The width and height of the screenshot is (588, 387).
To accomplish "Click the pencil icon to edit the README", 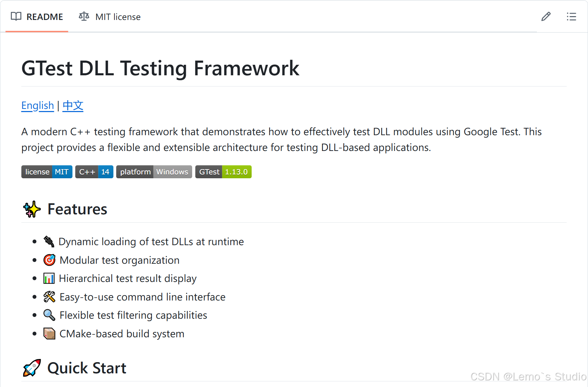I will pos(546,16).
